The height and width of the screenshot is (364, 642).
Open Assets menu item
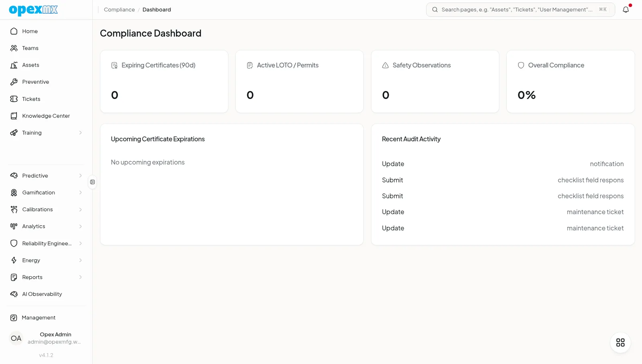(46, 65)
